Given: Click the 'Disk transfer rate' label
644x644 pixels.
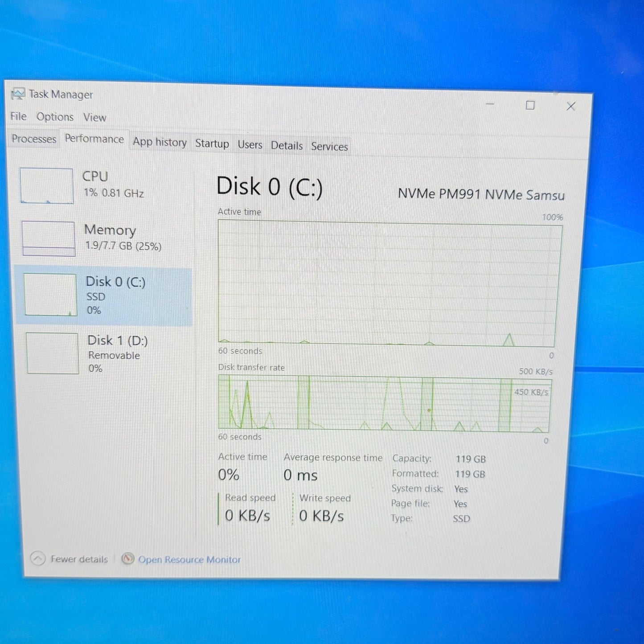Looking at the screenshot, I should pyautogui.click(x=251, y=367).
